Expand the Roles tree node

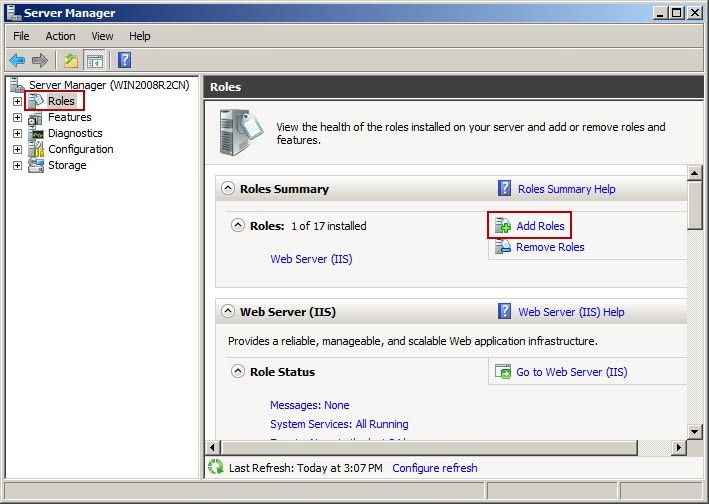pyautogui.click(x=17, y=101)
